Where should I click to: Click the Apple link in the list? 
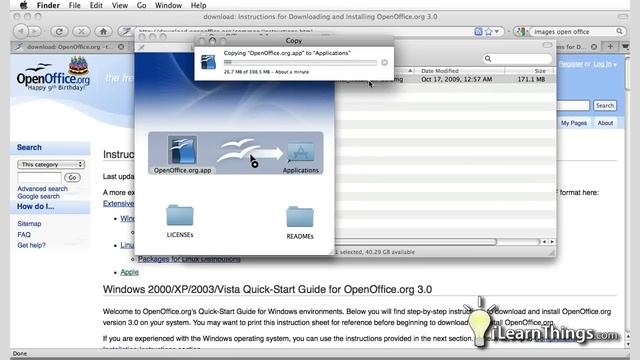pyautogui.click(x=129, y=272)
